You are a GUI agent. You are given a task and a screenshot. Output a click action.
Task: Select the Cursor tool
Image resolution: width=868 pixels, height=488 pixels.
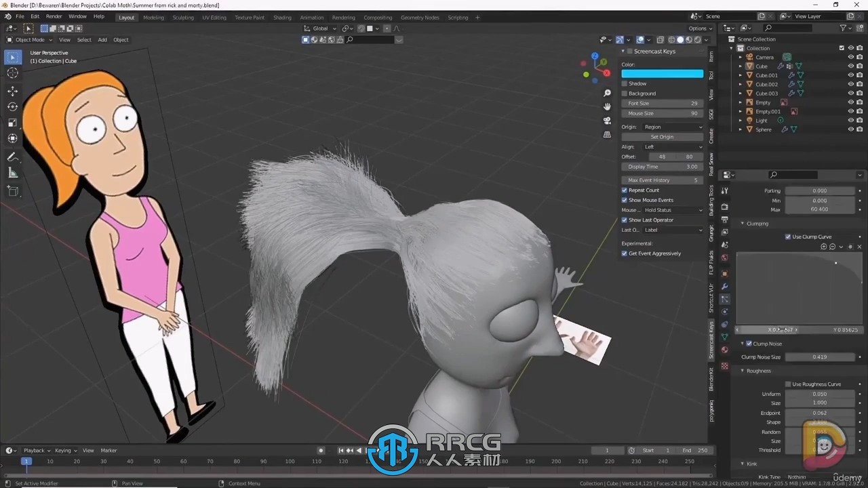[13, 73]
